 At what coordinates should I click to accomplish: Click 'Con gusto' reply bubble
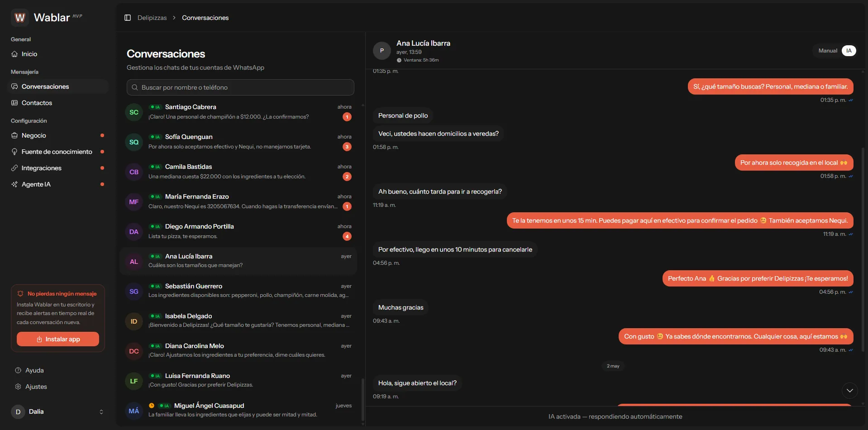[736, 336]
